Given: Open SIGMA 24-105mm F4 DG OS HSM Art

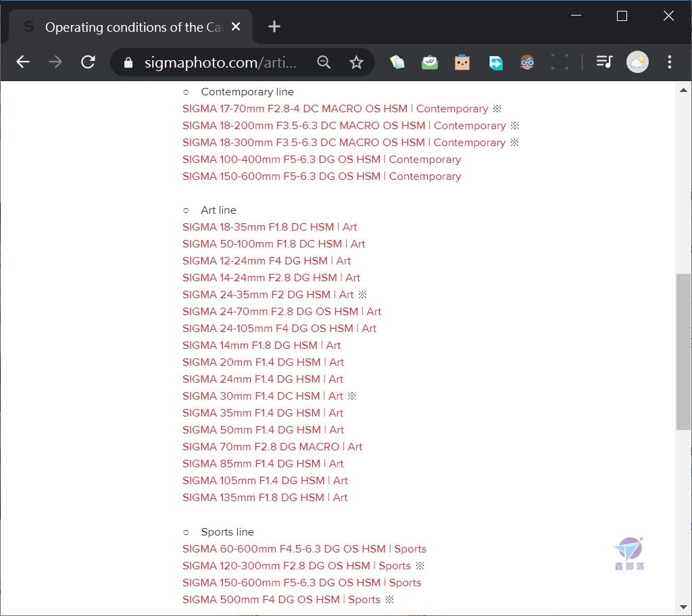Looking at the screenshot, I should [279, 329].
